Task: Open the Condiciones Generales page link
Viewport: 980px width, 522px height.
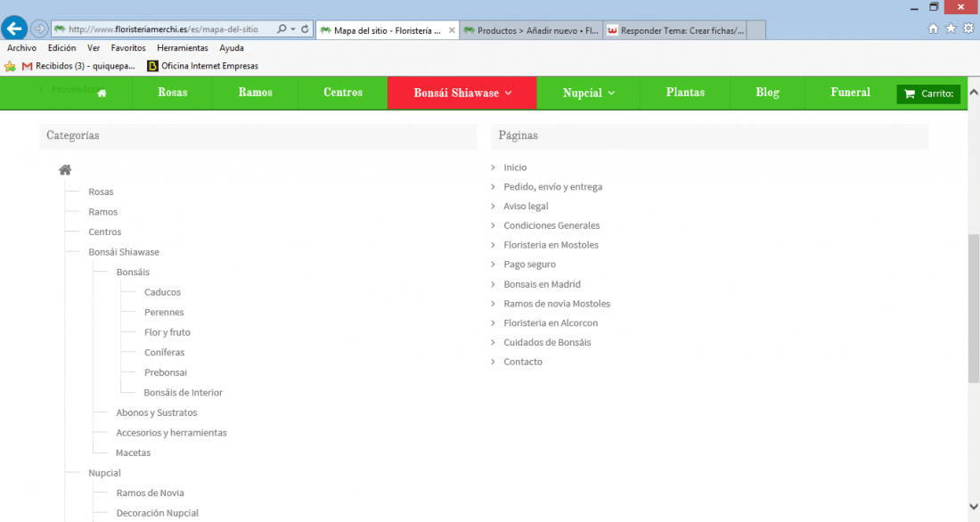Action: (x=551, y=225)
